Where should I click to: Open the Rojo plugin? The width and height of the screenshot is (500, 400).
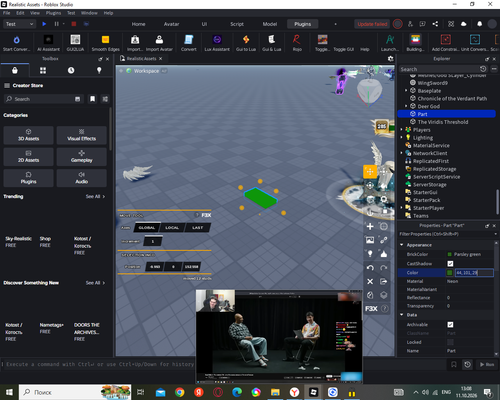coord(297,40)
